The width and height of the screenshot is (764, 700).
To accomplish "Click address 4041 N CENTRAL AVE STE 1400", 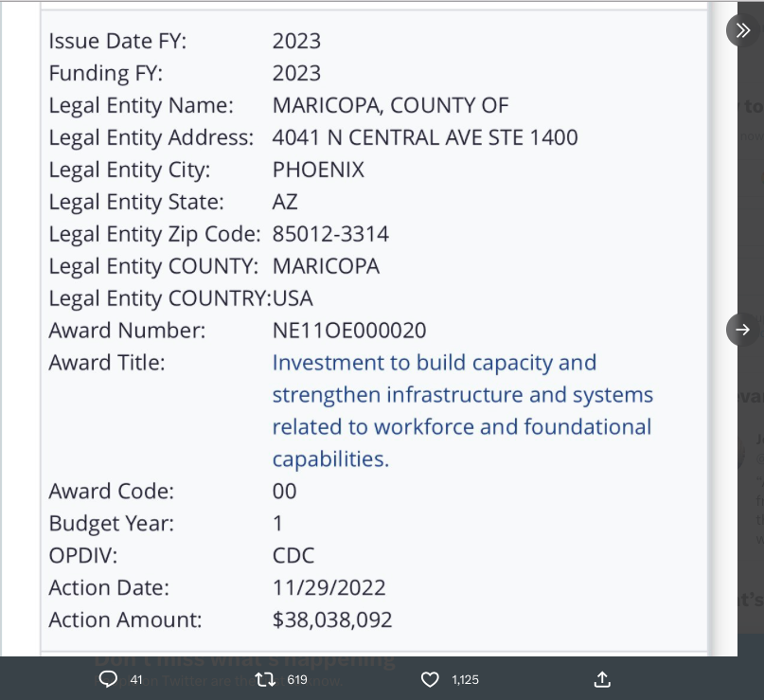I will tap(425, 138).
